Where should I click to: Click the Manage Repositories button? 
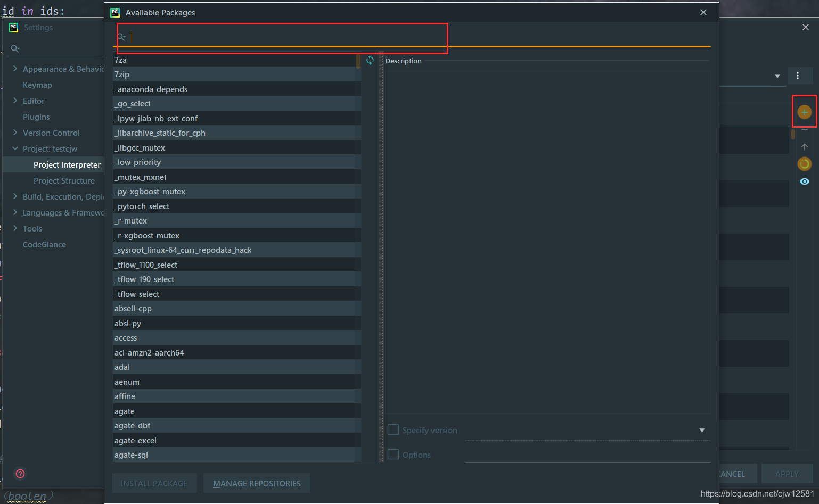(x=257, y=483)
